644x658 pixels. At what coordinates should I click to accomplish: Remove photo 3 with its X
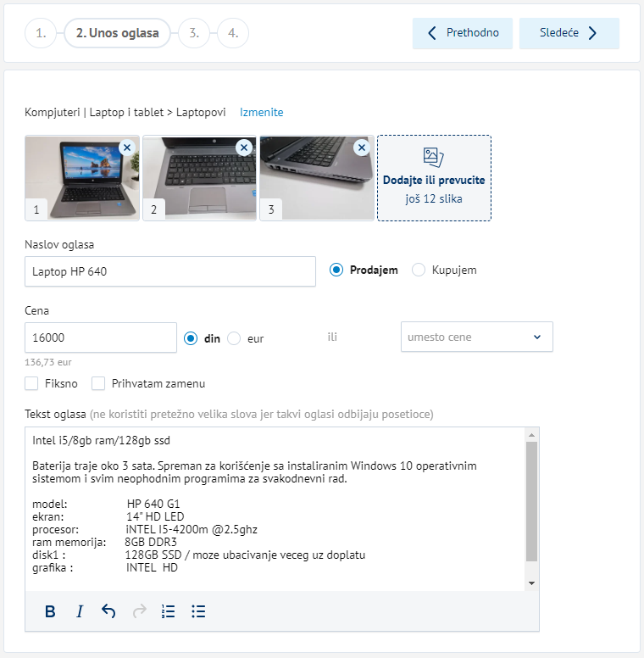point(362,148)
